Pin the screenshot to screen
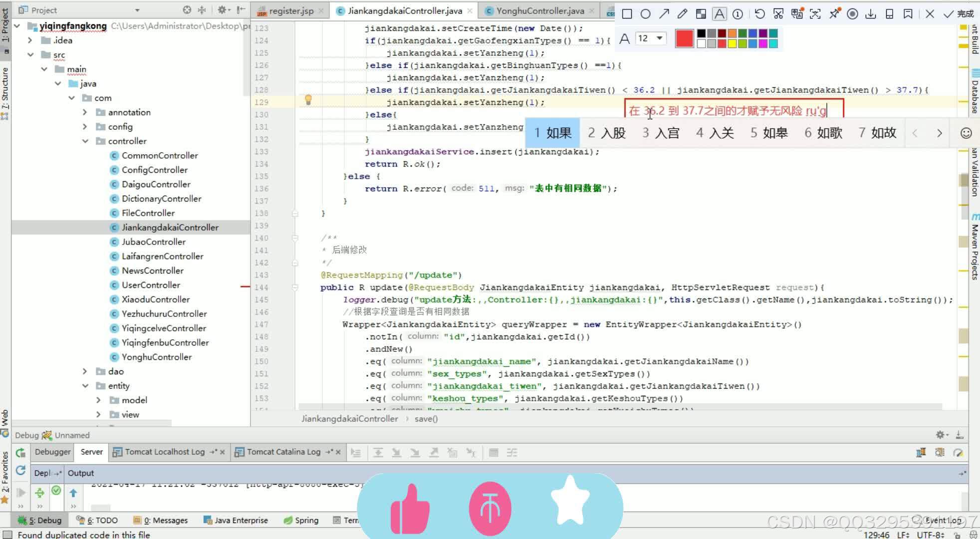 [834, 14]
